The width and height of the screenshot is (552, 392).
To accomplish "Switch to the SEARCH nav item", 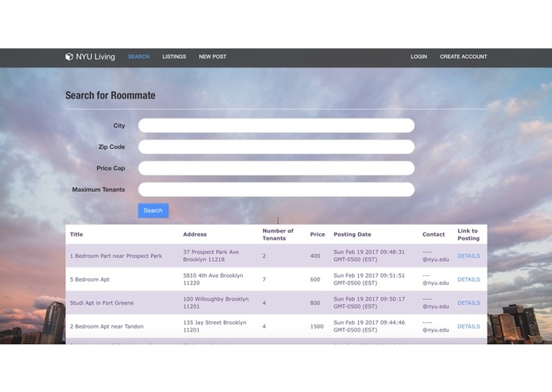I will (139, 56).
